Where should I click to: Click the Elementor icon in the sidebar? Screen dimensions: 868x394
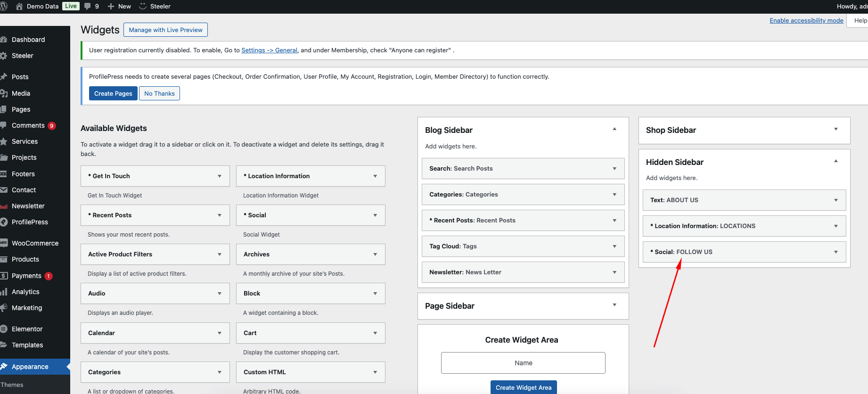4,329
